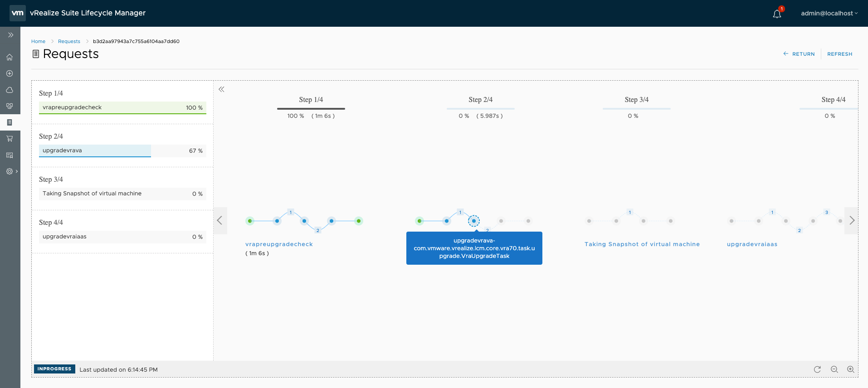Click the right arrow to see next steps
Screen dimensions: 868x388
pyautogui.click(x=851, y=221)
